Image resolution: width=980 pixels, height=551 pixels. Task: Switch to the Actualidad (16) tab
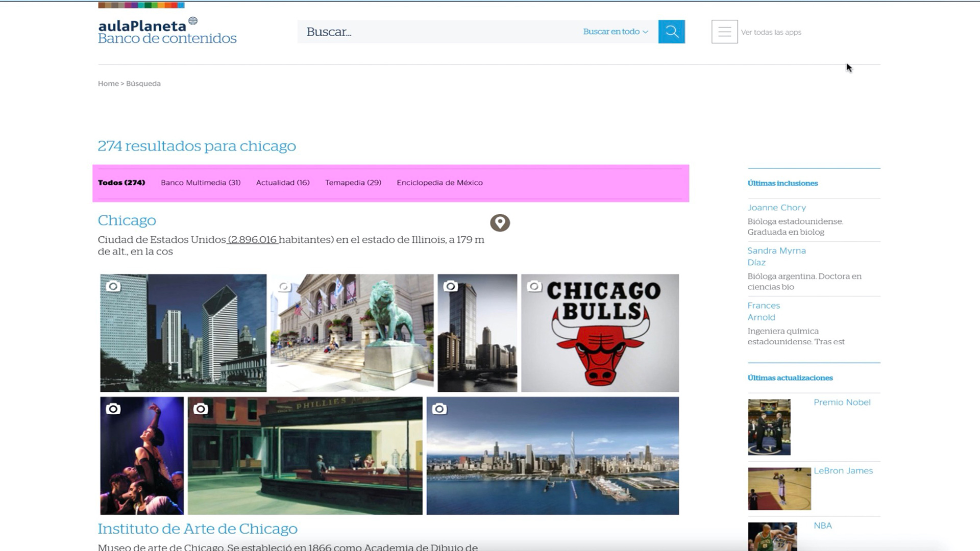283,183
